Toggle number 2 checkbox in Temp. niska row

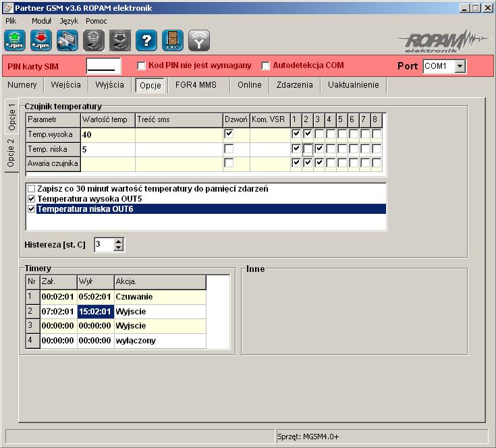pyautogui.click(x=308, y=149)
